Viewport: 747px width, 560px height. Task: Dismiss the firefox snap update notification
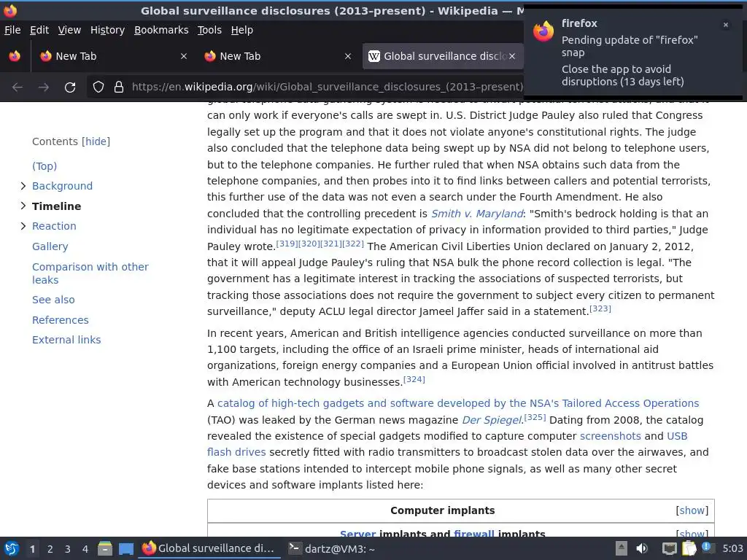pyautogui.click(x=726, y=26)
